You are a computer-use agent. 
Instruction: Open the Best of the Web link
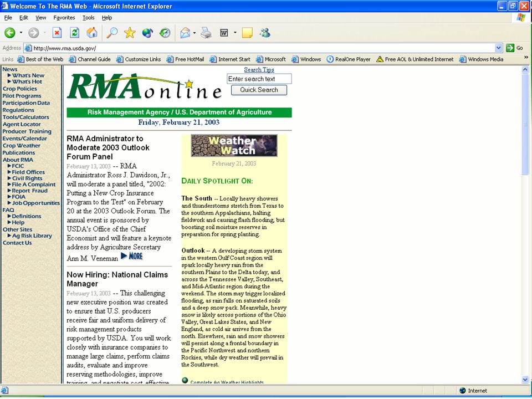(x=40, y=59)
